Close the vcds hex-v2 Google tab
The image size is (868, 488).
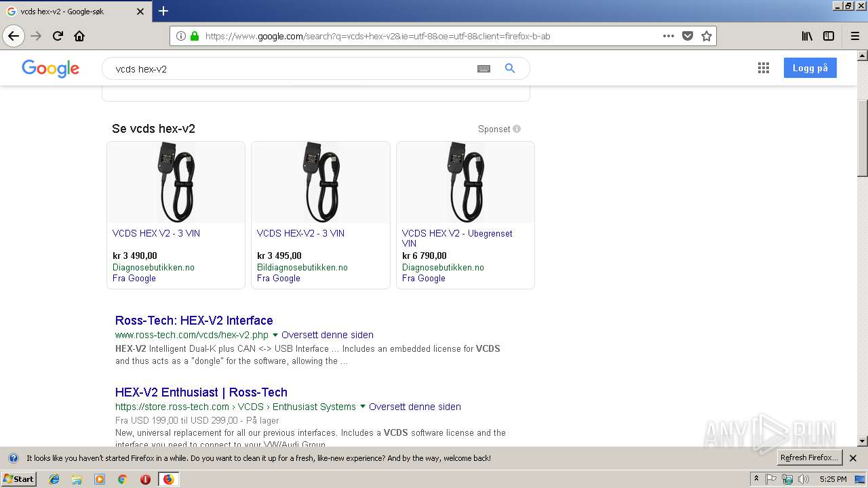pyautogui.click(x=140, y=12)
